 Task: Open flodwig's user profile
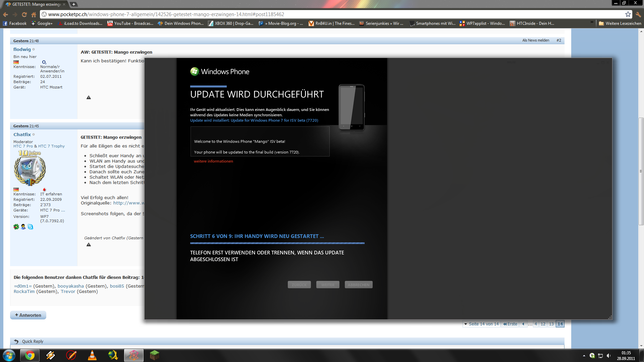pyautogui.click(x=22, y=49)
